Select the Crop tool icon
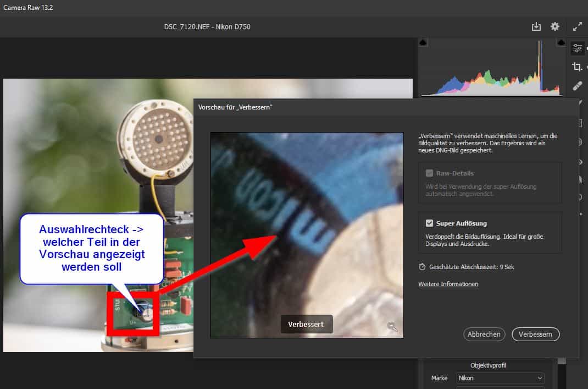The width and height of the screenshot is (588, 389). (x=577, y=67)
